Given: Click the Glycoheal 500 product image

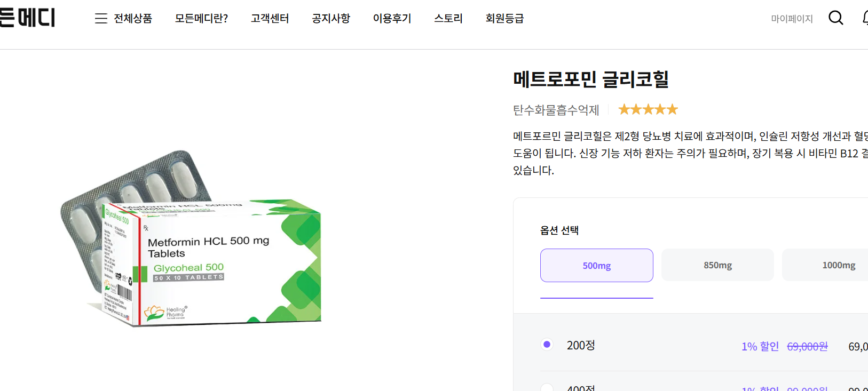Looking at the screenshot, I should 191,238.
